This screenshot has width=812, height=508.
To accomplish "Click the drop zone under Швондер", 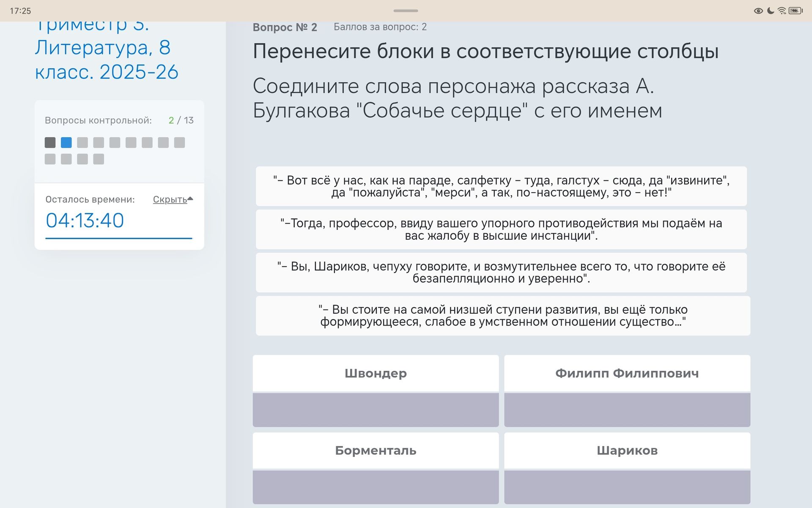I will 376,410.
